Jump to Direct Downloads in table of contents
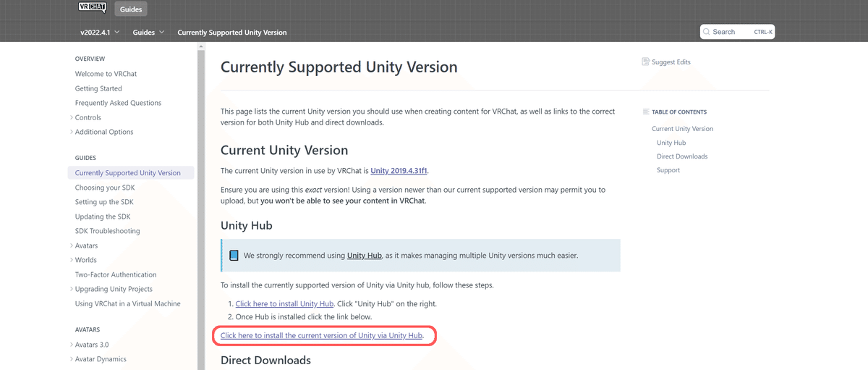This screenshot has height=370, width=868. [682, 156]
